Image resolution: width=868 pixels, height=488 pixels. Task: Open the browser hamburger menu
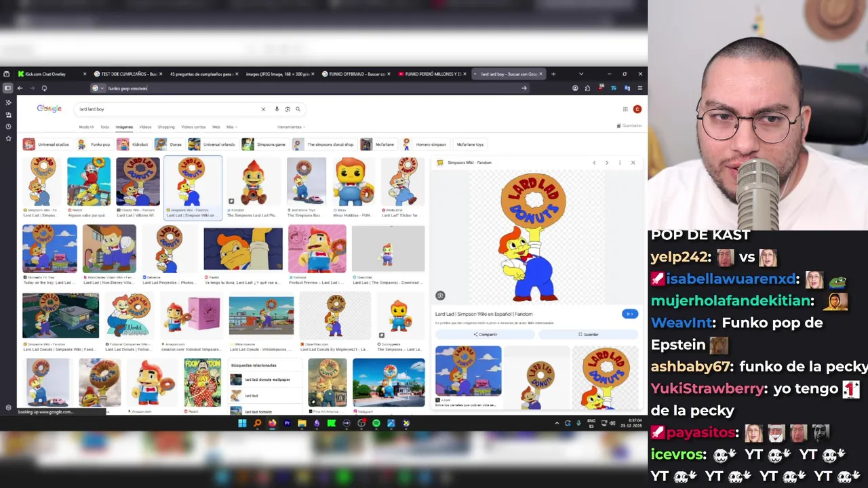pyautogui.click(x=640, y=88)
